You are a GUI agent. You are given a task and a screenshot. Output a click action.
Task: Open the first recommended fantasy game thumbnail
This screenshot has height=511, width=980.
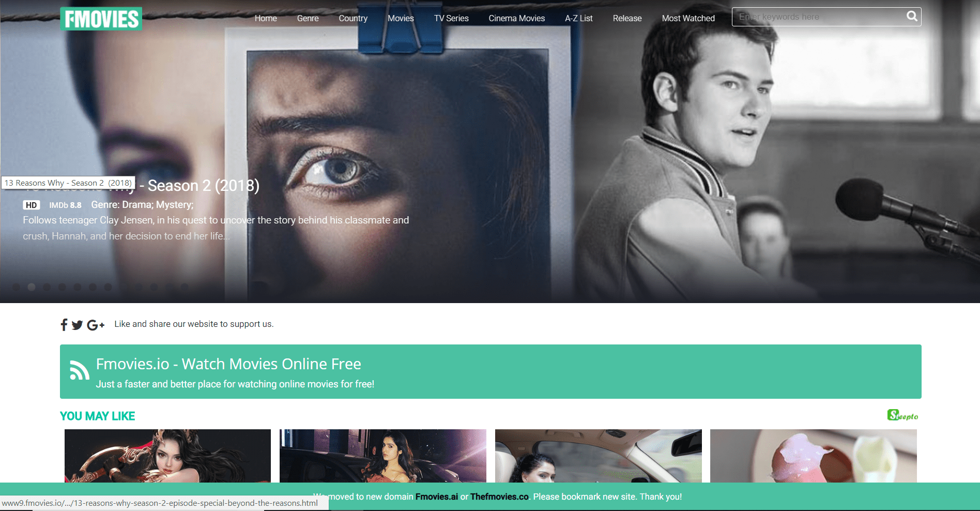click(167, 456)
